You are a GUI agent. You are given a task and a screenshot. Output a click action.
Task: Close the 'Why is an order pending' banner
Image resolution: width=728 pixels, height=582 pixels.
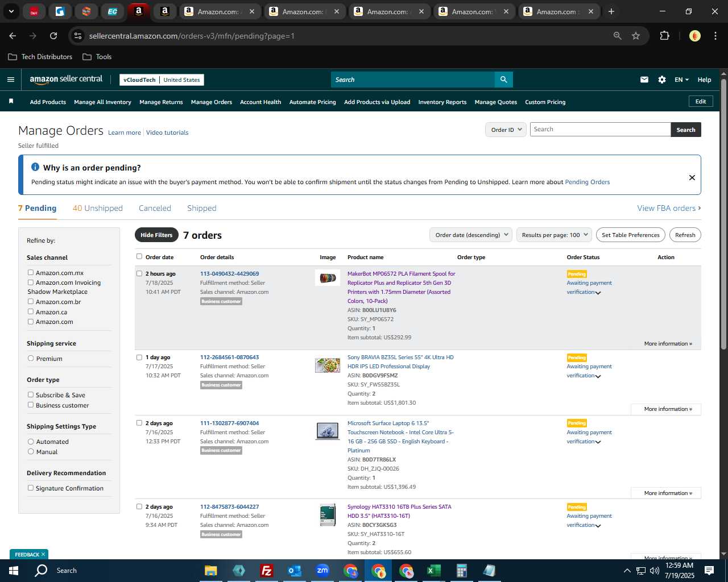(x=692, y=177)
